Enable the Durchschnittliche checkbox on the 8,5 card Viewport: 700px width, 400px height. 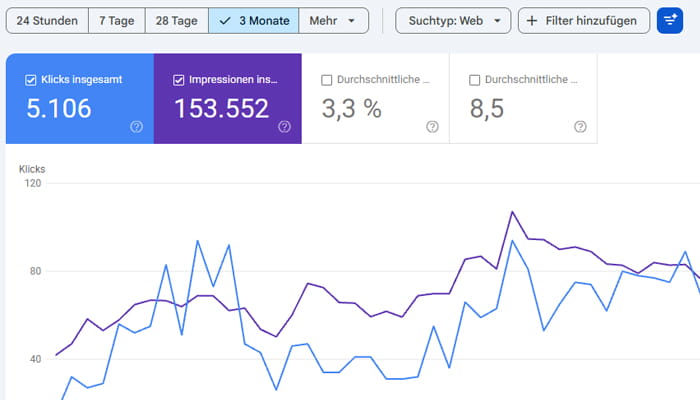pos(475,80)
